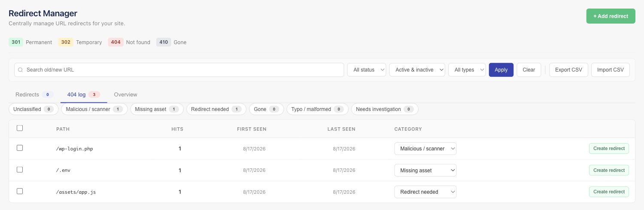Image resolution: width=644 pixels, height=210 pixels.
Task: Filter by Missing asset chip
Action: pyautogui.click(x=157, y=109)
